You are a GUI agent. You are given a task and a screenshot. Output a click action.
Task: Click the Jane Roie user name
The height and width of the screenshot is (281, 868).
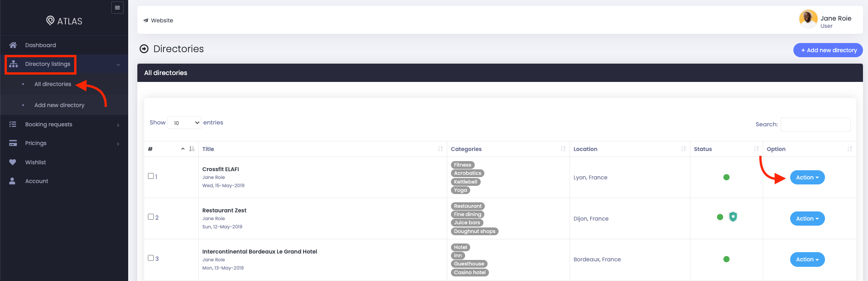[x=836, y=18]
